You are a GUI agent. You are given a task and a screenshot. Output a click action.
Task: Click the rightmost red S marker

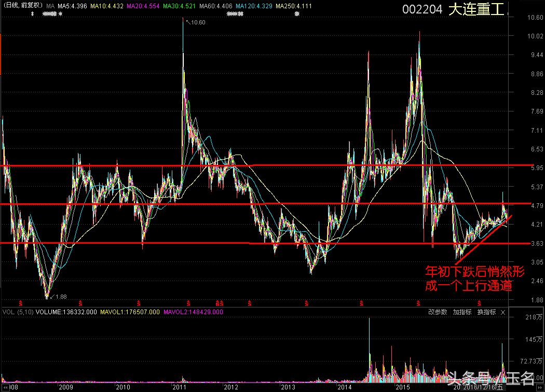479,303
